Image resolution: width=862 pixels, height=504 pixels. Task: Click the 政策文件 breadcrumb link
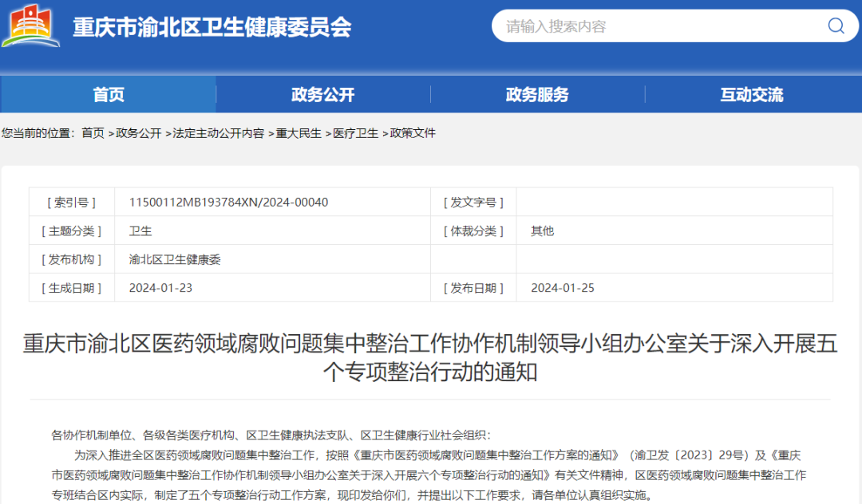pos(413,133)
